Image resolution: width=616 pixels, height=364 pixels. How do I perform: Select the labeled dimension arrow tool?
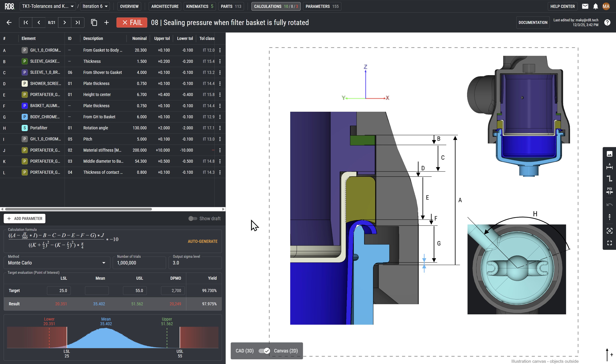(x=609, y=166)
